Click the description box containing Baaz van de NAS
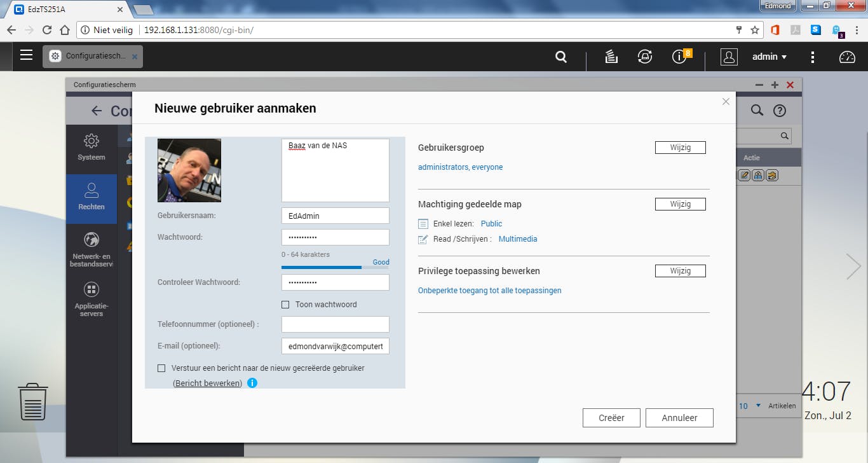 coord(336,170)
